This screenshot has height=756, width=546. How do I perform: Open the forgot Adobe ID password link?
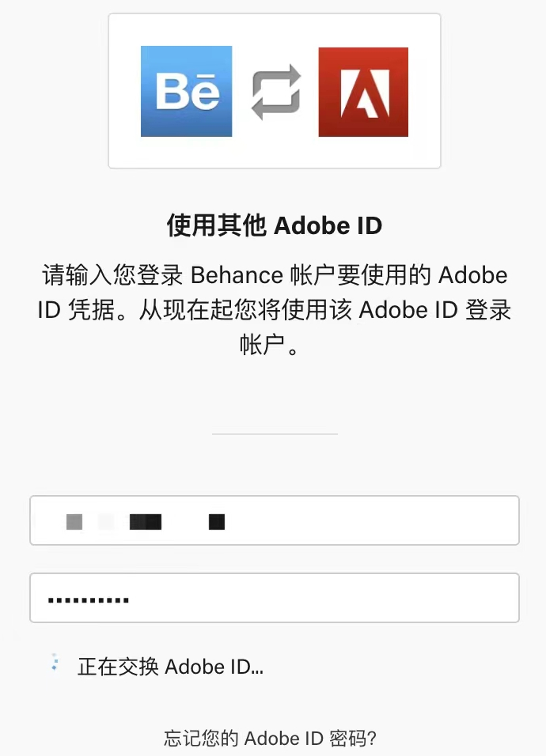[275, 738]
